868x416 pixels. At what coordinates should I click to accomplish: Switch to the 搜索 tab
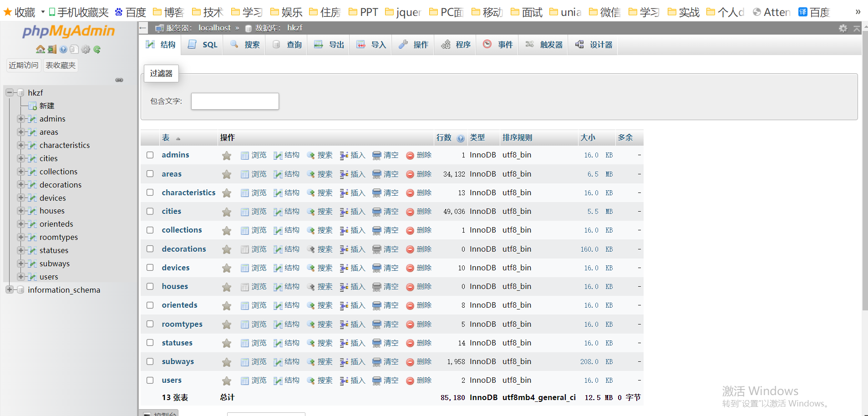pyautogui.click(x=244, y=45)
